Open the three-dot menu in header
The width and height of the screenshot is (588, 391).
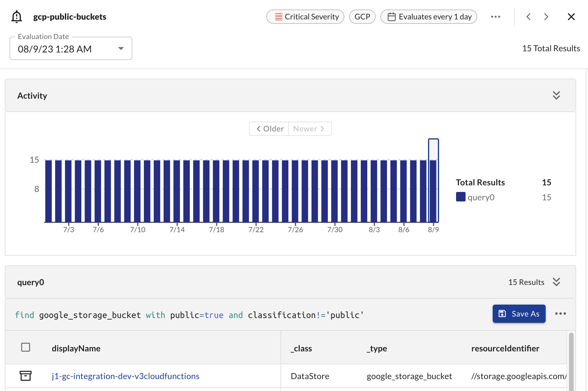[x=496, y=17]
